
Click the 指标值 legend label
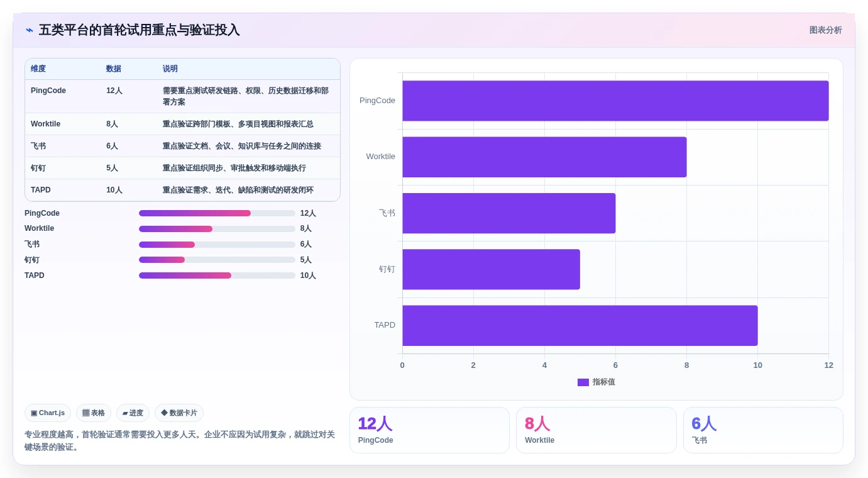pyautogui.click(x=604, y=382)
